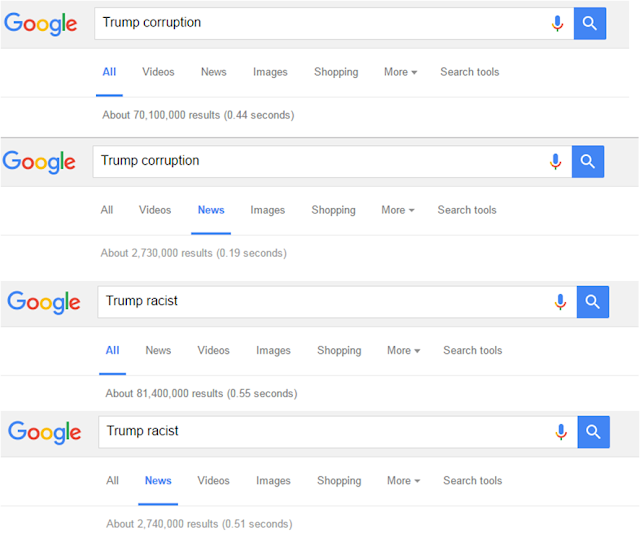Open More dropdown under second Trump corruption search
This screenshot has height=543, width=640.
(398, 210)
